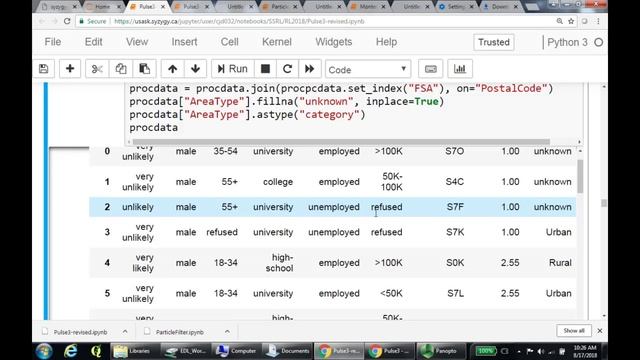Open the cell type Code dropdown
The height and width of the screenshot is (360, 640).
(x=368, y=69)
